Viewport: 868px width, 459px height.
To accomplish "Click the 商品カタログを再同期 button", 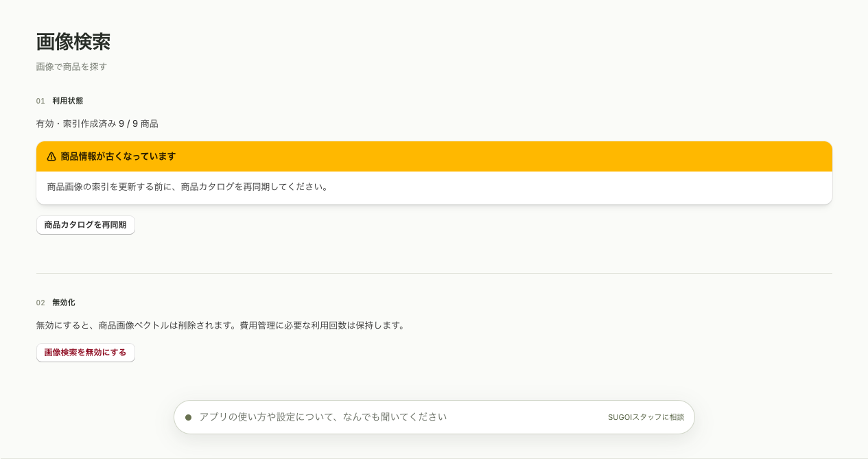I will 86,225.
